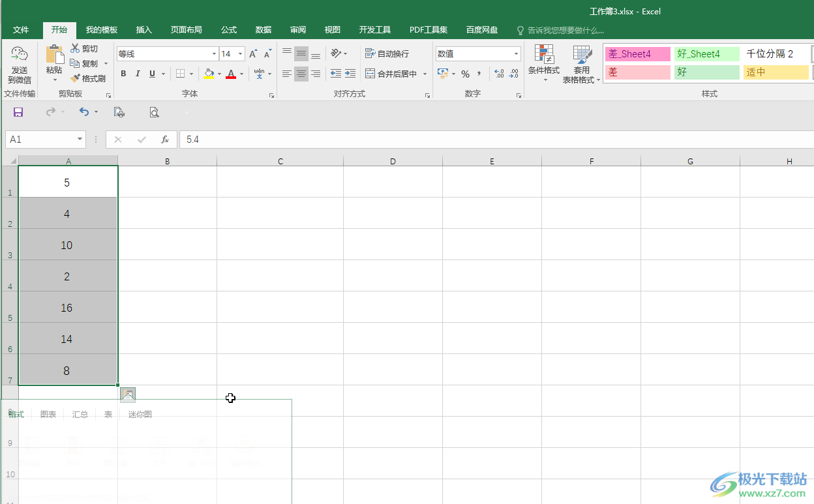
Task: Apply the 好_Sheet4 cell style
Action: coord(707,54)
